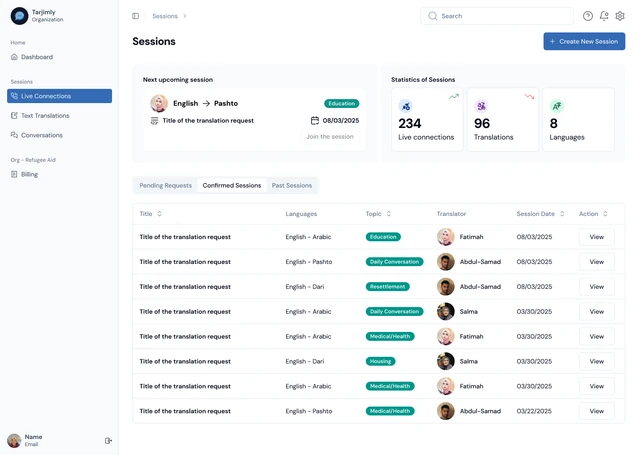Click the Education tag in upcoming session
Image resolution: width=640 pixels, height=455 pixels.
(342, 103)
